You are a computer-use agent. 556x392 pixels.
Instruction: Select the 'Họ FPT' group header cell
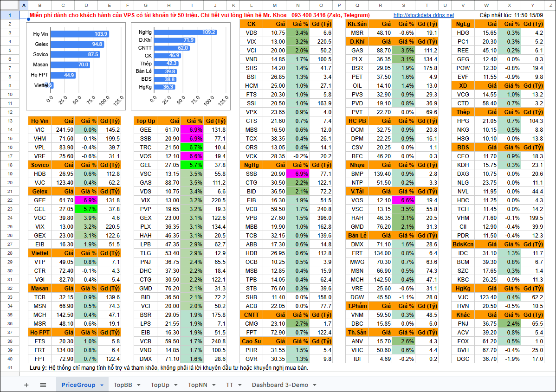point(40,333)
